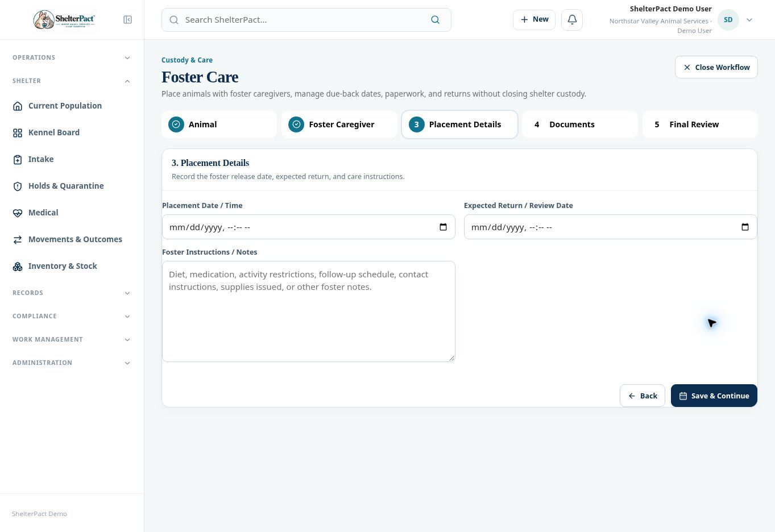Click the Kennel Board grid icon
Screen dimensions: 775x532
pos(18,132)
